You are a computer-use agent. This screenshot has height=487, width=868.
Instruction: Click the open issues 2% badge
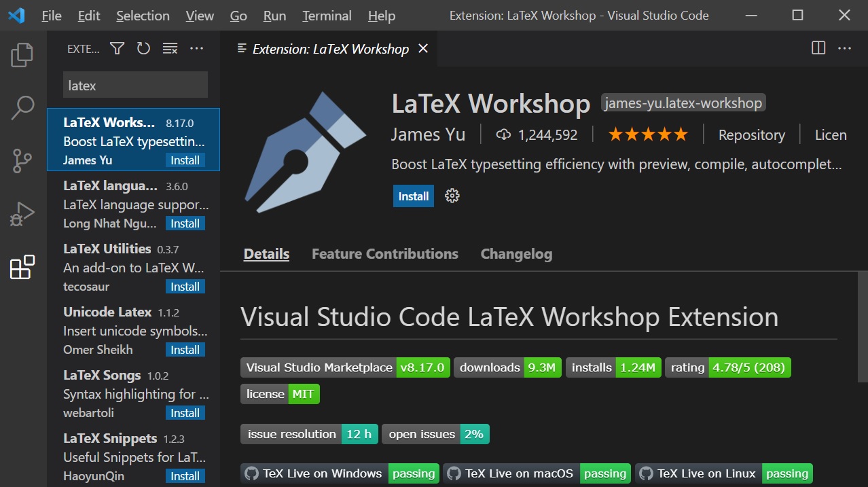435,434
